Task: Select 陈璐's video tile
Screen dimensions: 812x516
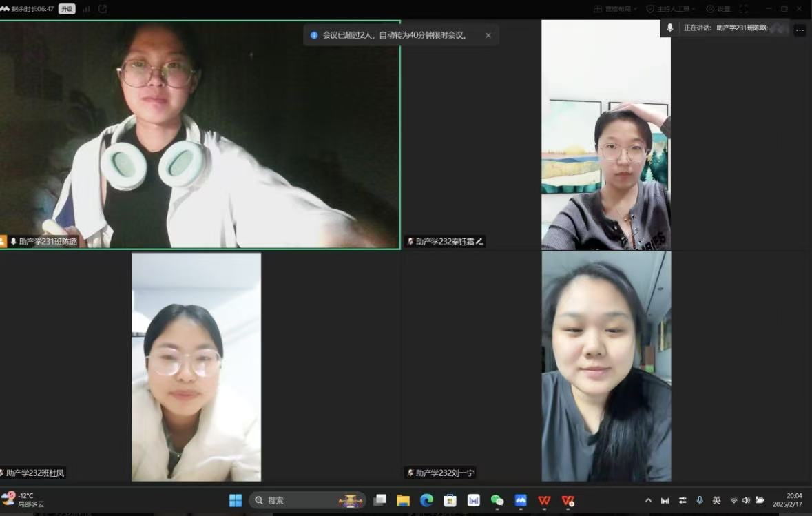Action: coord(200,134)
